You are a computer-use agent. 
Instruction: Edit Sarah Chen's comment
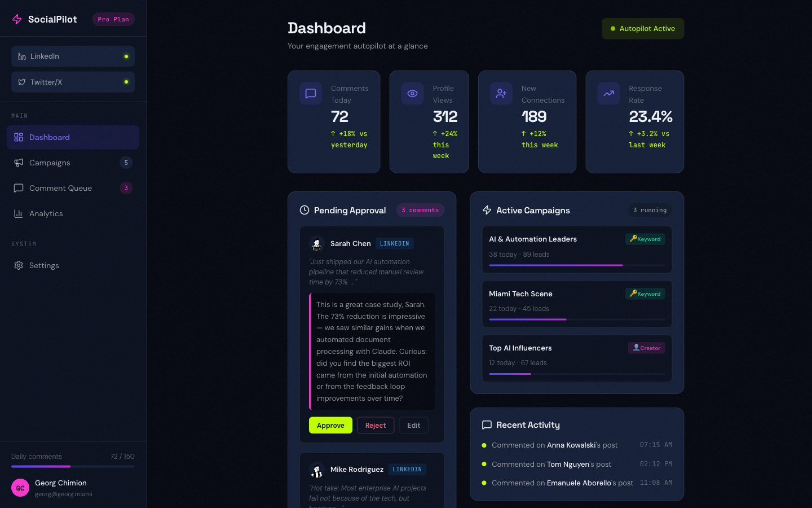(x=414, y=426)
